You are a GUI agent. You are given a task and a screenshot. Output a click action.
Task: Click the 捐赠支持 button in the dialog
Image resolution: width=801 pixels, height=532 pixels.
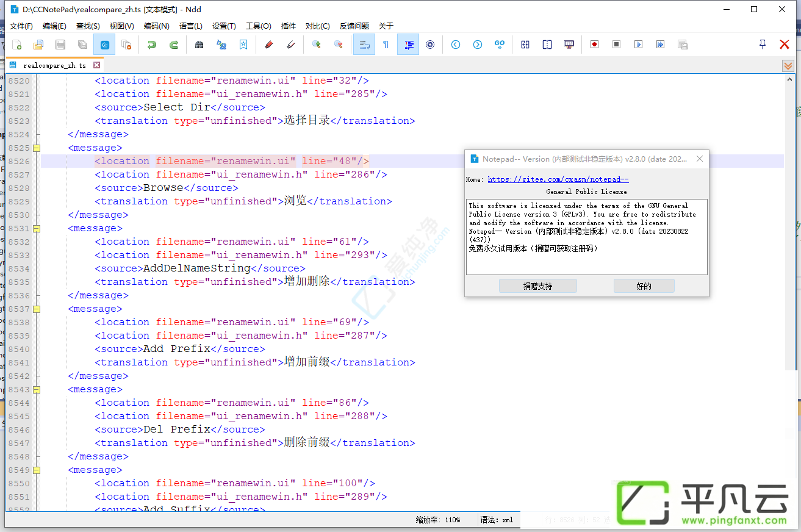537,286
